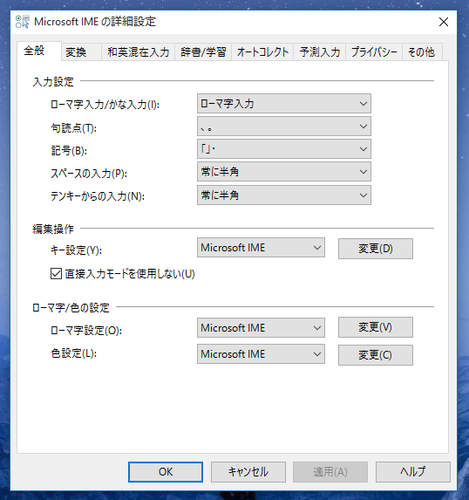The image size is (469, 500).
Task: Click the キャンセル button
Action: 248,472
